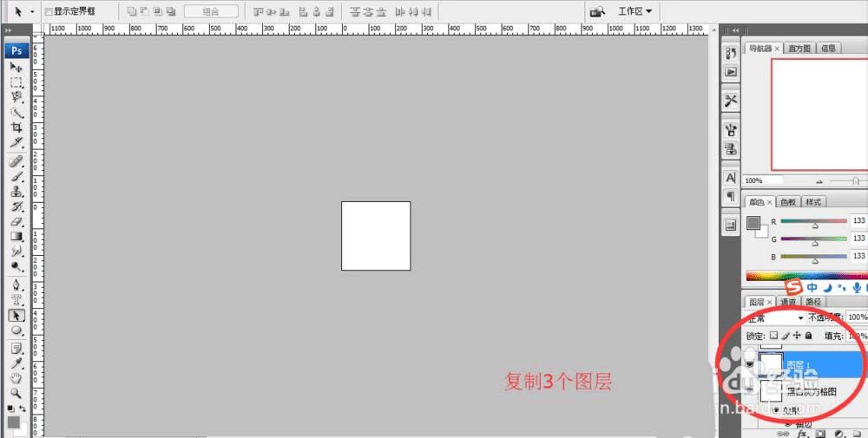Screen dimensions: 868x438
Task: Switch to the 色板 tab
Action: [788, 202]
